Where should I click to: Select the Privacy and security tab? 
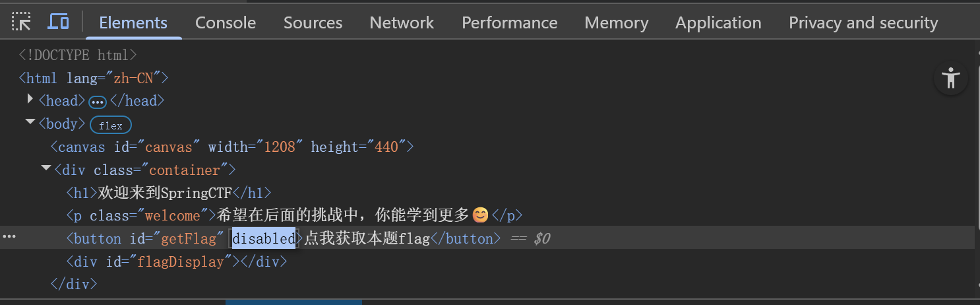863,22
